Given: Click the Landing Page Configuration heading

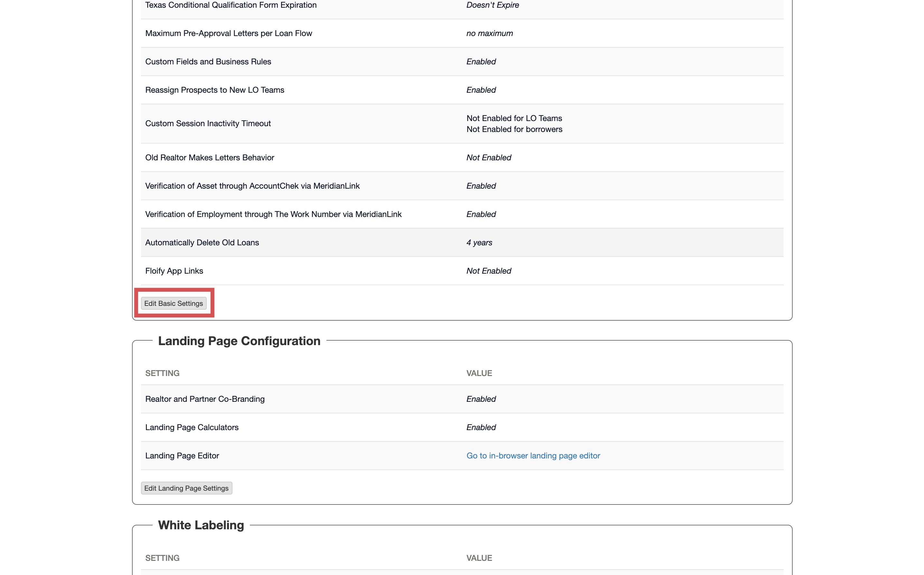Looking at the screenshot, I should coord(239,341).
